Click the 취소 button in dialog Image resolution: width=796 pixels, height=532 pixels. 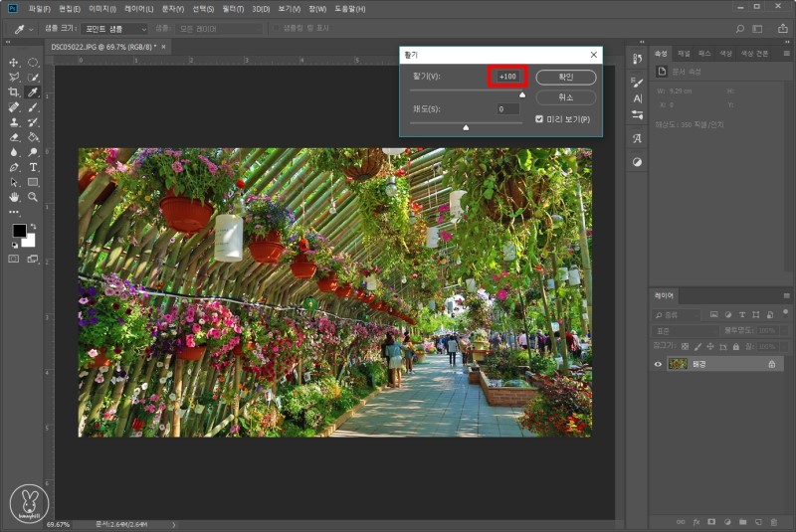(565, 97)
